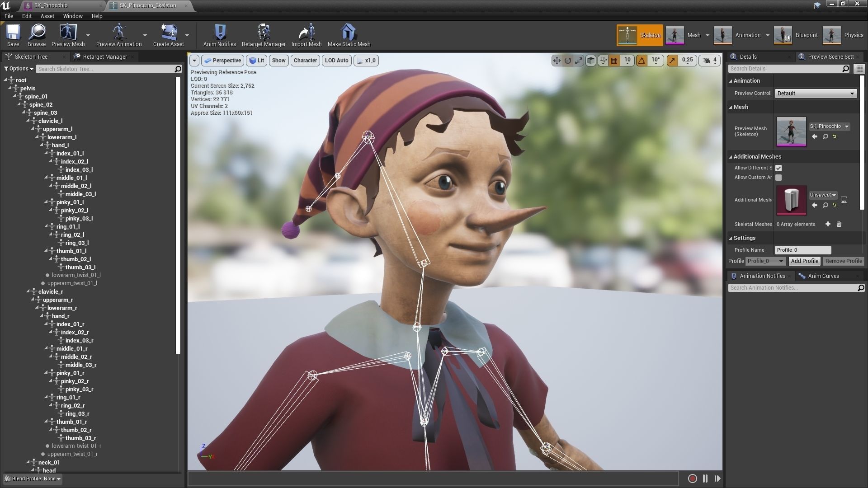Open the File menu

click(x=9, y=16)
